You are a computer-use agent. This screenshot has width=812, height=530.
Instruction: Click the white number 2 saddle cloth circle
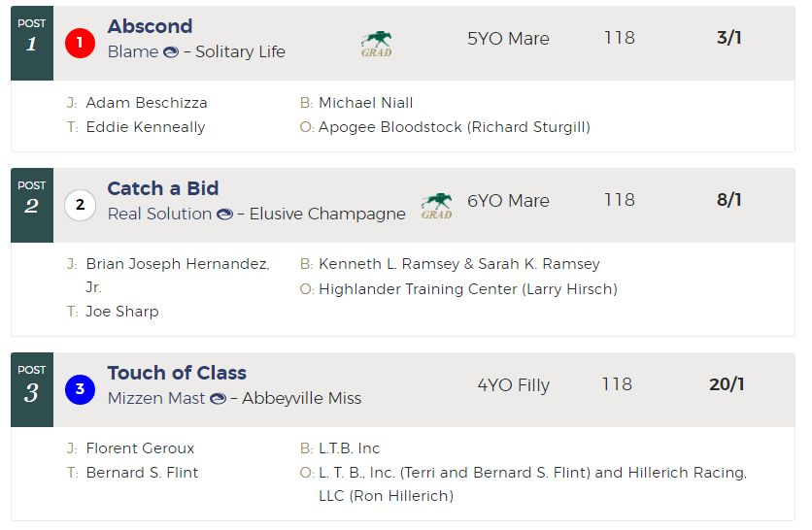(x=80, y=205)
